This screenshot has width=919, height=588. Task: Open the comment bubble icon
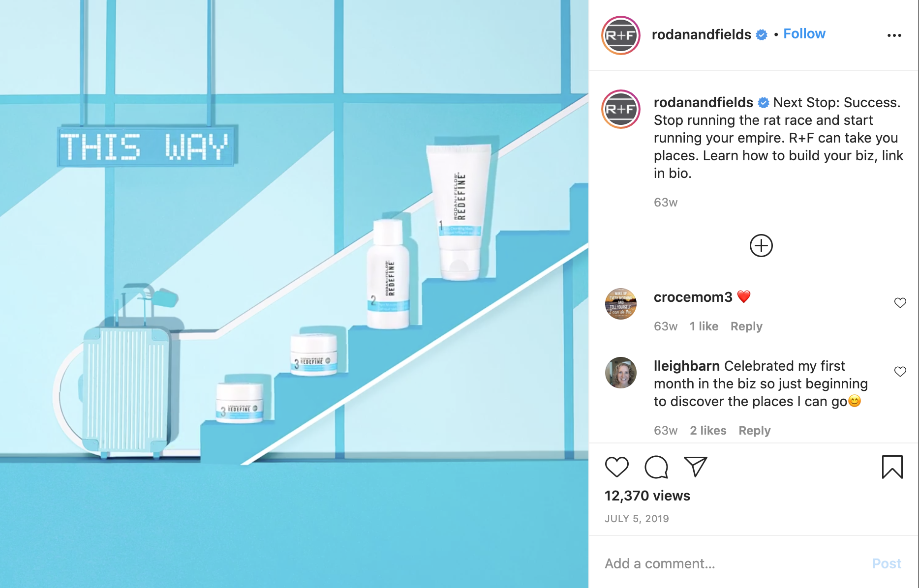(x=656, y=467)
